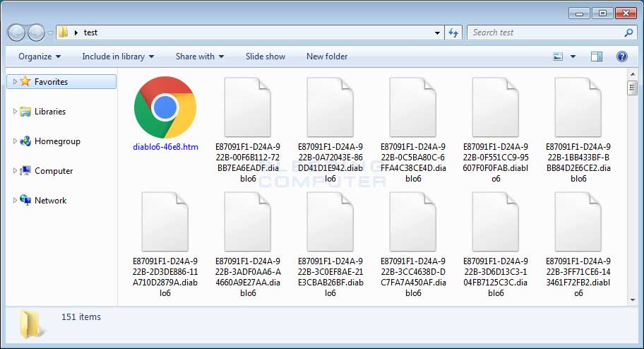Open Help with the question mark icon
644x349 pixels.
[622, 57]
